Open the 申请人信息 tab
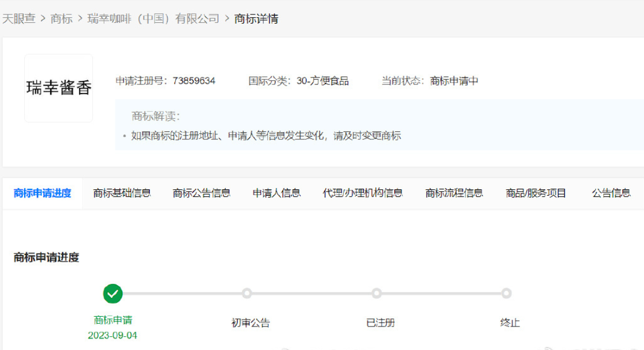 [277, 193]
